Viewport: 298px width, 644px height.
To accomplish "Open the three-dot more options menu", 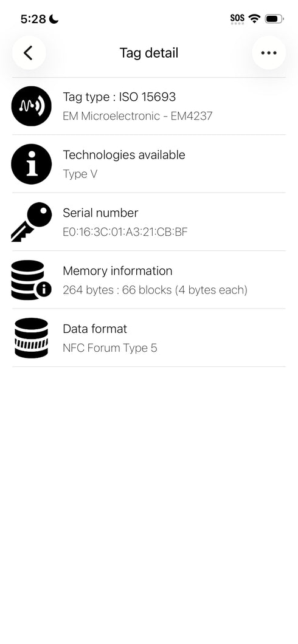I will 269,53.
